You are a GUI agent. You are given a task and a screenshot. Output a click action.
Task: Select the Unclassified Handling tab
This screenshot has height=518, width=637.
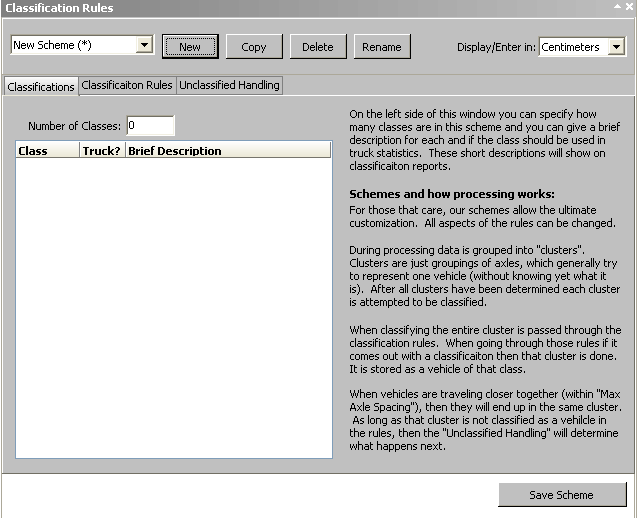coord(230,86)
